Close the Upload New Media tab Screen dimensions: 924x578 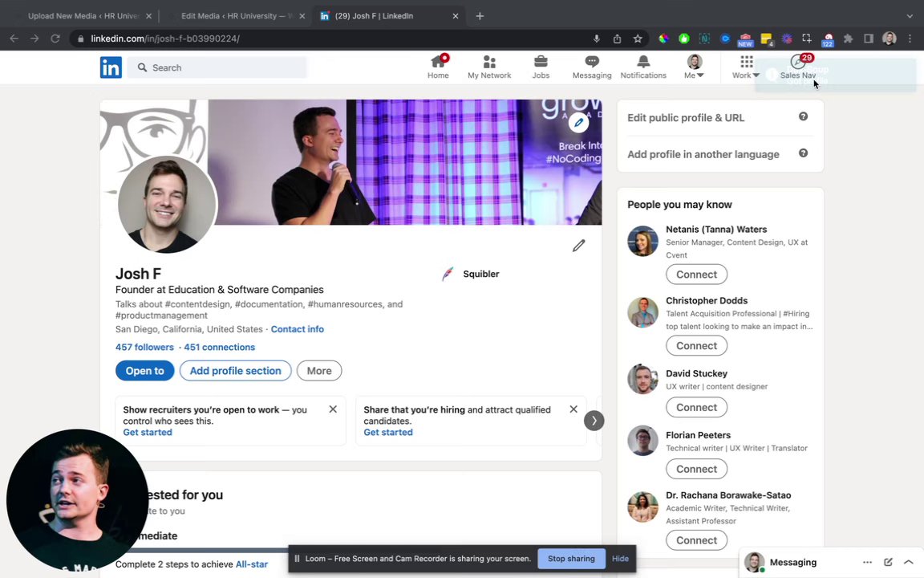click(x=148, y=16)
